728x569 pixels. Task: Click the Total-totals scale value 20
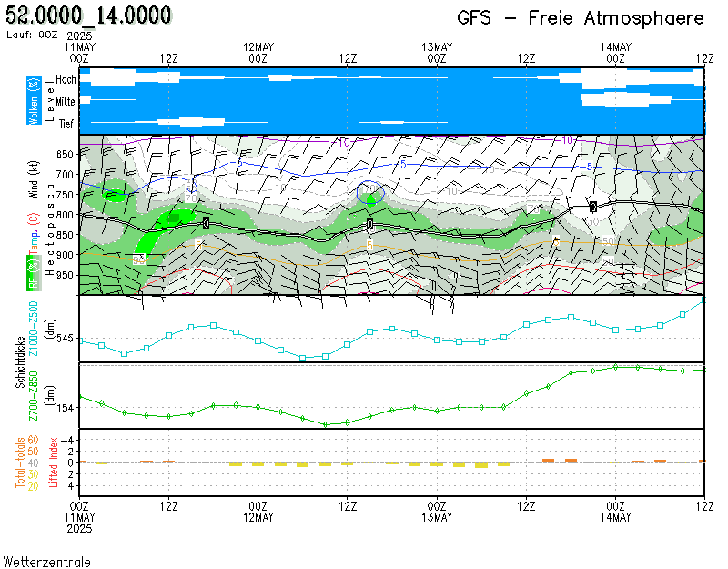pyautogui.click(x=33, y=486)
